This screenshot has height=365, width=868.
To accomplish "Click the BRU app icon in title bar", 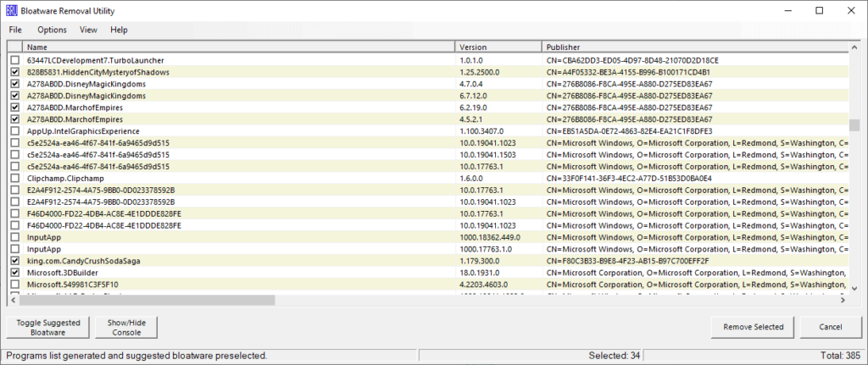I will (12, 10).
